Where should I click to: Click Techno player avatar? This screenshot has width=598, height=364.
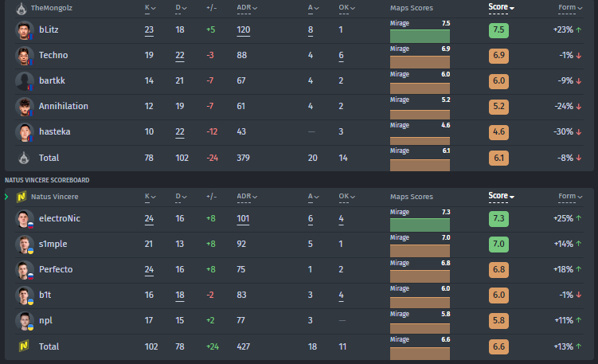point(24,56)
